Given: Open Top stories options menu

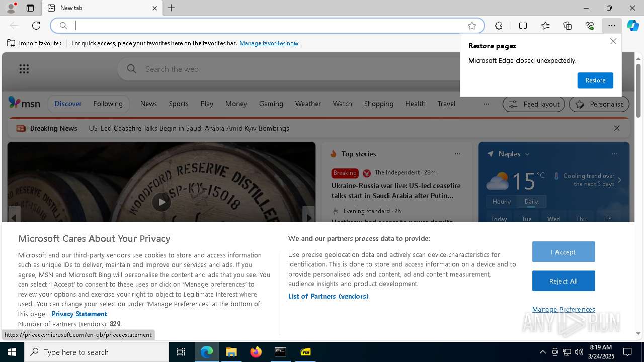Looking at the screenshot, I should coord(457,154).
